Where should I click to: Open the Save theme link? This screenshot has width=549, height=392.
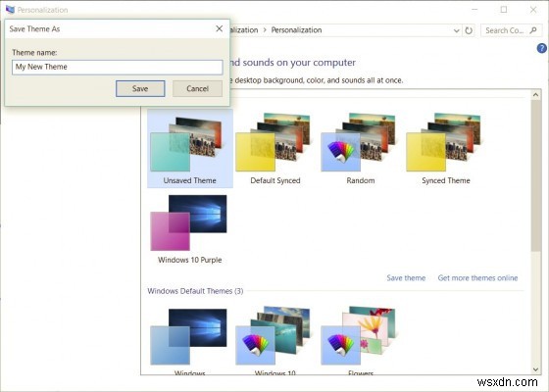(406, 278)
